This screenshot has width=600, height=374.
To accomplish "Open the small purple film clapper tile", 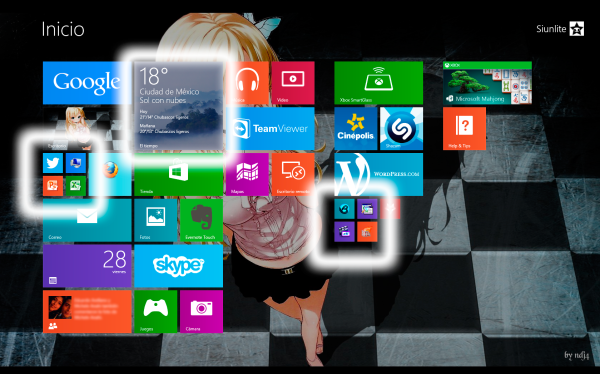I will pyautogui.click(x=344, y=232).
